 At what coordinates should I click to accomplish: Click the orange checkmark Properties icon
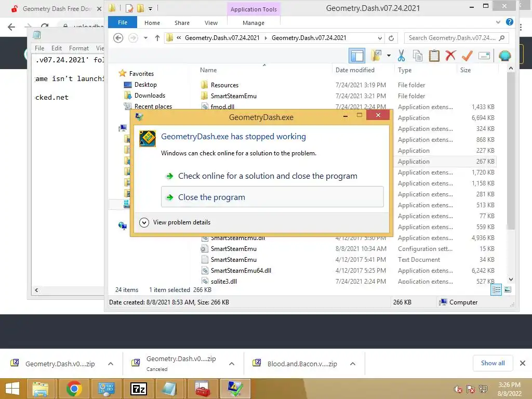(x=467, y=55)
